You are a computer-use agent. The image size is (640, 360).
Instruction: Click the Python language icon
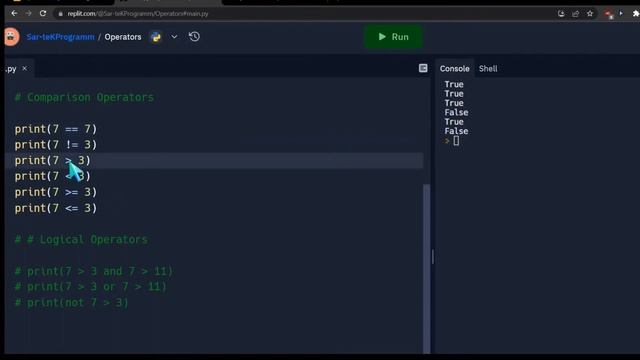coord(156,37)
